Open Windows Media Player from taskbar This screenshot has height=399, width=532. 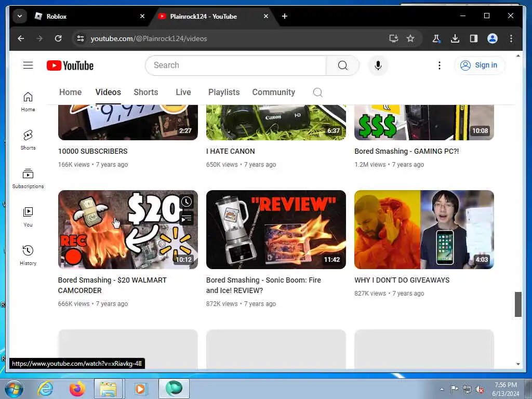click(140, 389)
